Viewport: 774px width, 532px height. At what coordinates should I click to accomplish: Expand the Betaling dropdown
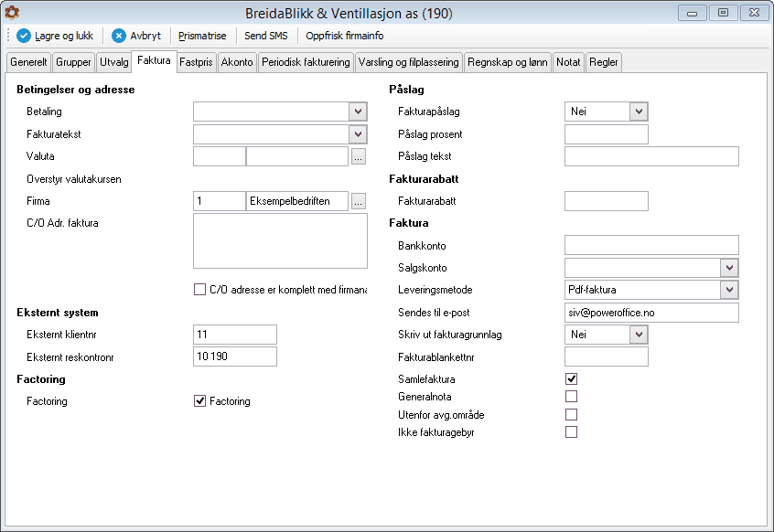[358, 112]
